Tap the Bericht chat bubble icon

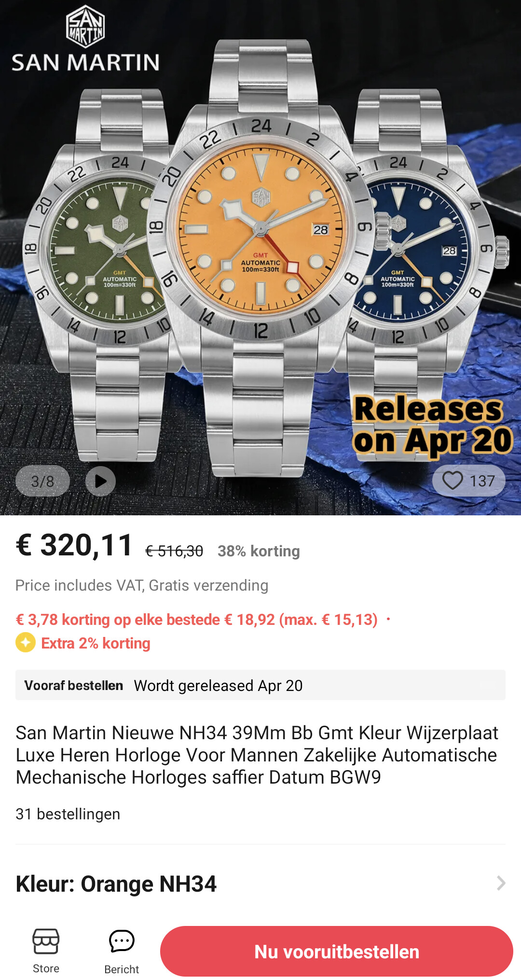[122, 941]
